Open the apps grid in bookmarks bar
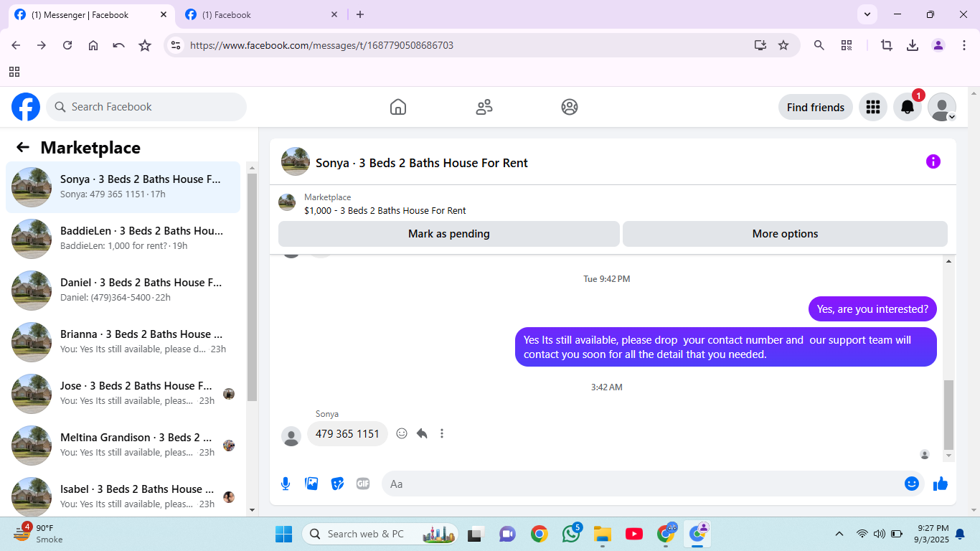This screenshot has height=551, width=980. tap(14, 72)
